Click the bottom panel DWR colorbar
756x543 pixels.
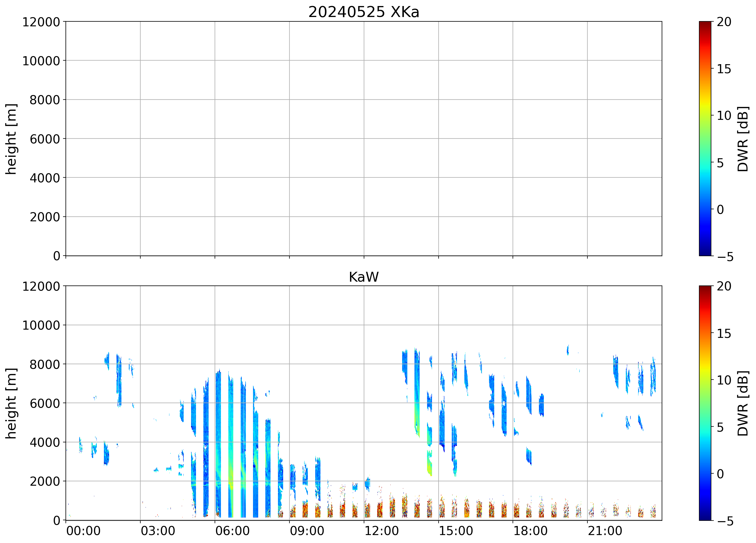coord(705,403)
